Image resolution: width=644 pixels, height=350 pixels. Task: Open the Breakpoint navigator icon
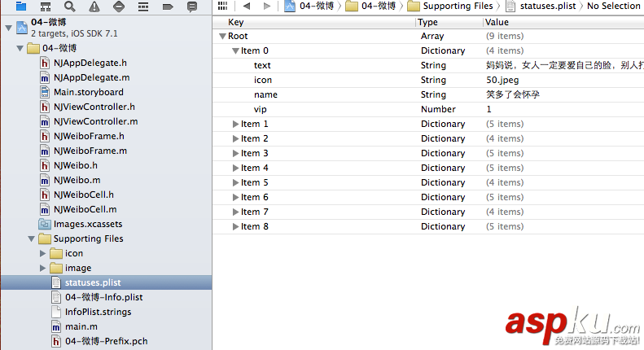pos(168,7)
